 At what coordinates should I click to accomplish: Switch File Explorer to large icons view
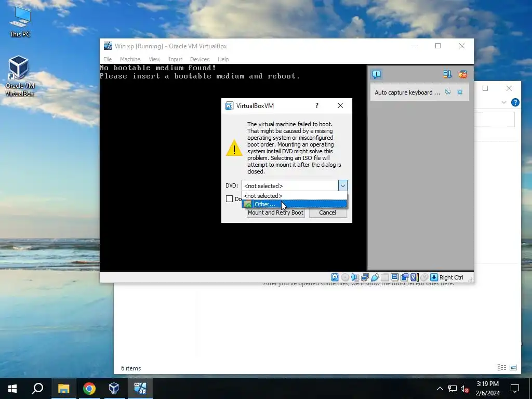click(513, 367)
